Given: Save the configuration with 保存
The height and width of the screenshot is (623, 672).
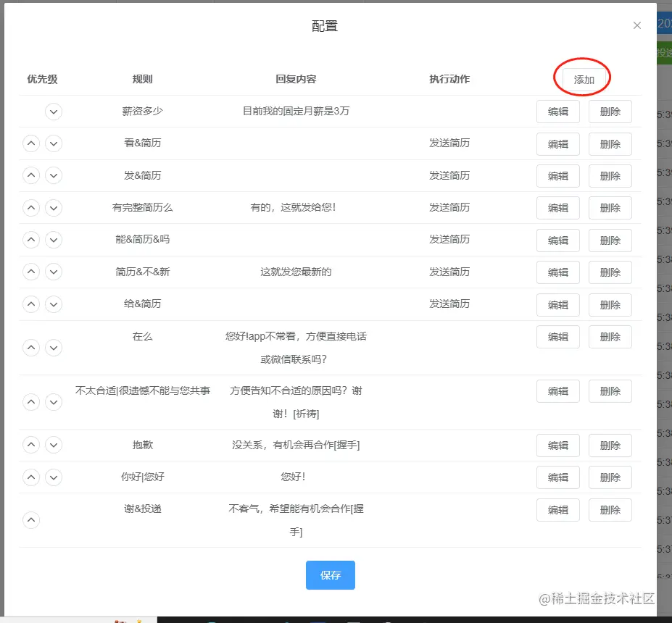Looking at the screenshot, I should pos(331,575).
